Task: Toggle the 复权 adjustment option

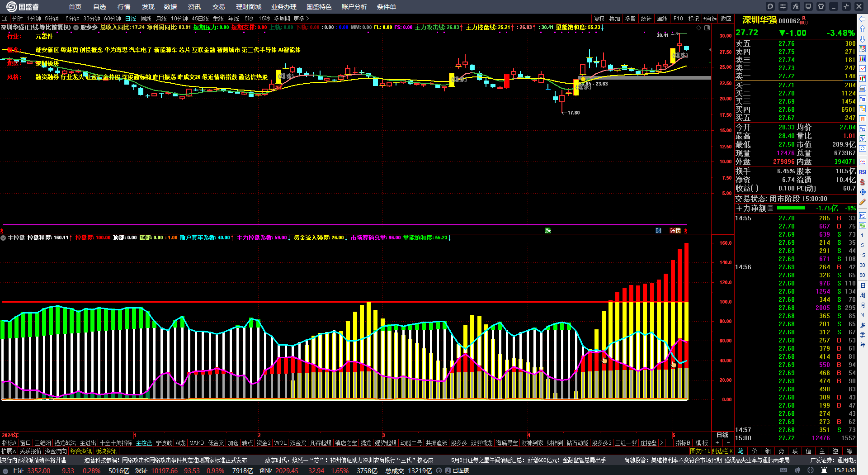Action: pos(599,19)
